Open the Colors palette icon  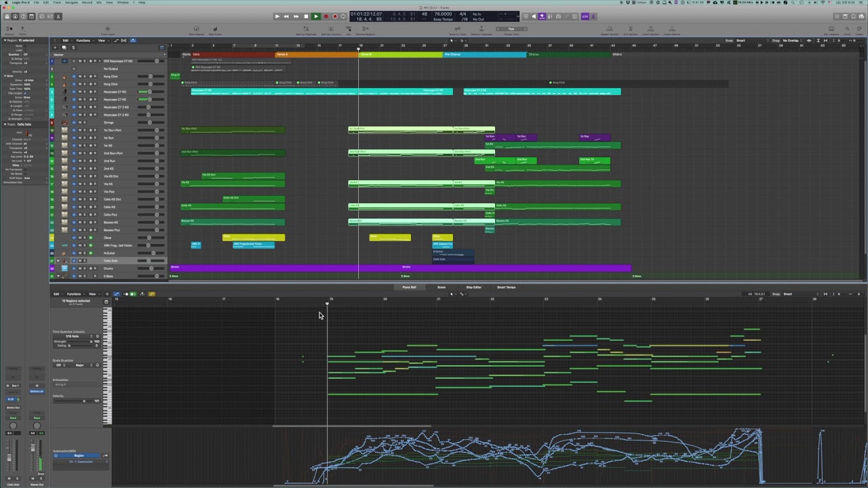[x=859, y=30]
